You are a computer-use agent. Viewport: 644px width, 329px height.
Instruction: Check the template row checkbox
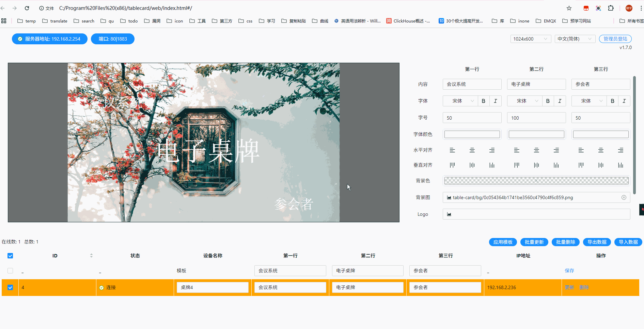point(10,271)
